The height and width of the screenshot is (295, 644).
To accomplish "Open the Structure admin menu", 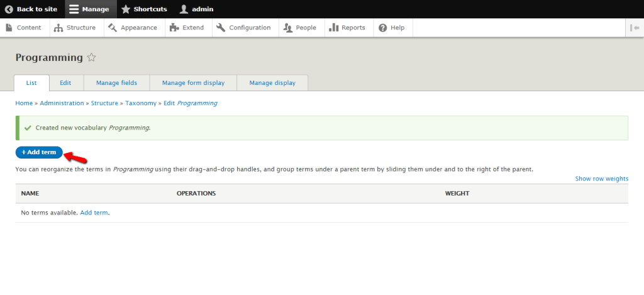I will [76, 28].
